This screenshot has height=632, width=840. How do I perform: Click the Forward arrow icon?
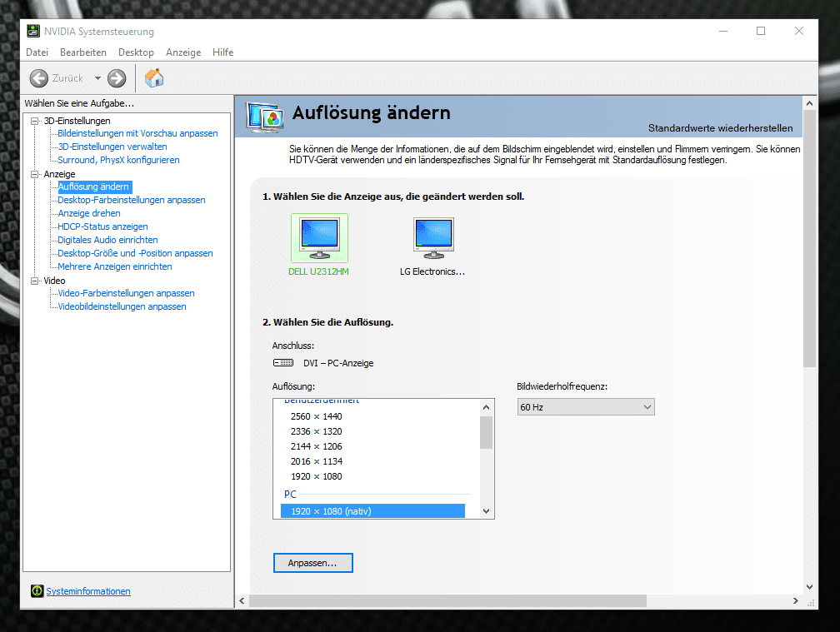click(117, 78)
